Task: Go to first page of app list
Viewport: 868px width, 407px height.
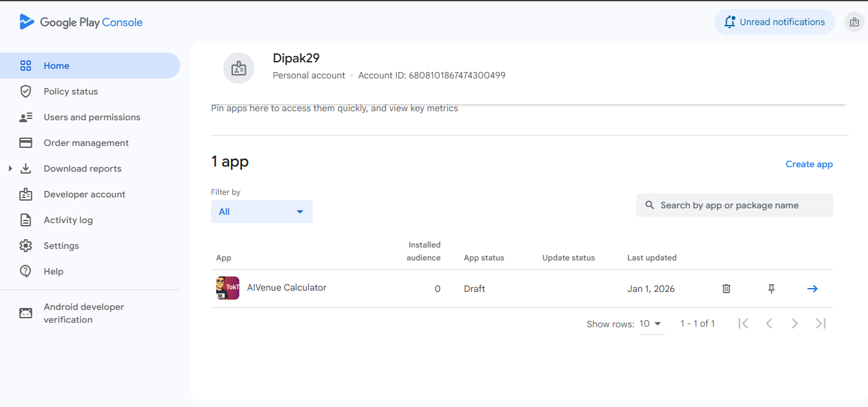Action: click(743, 323)
